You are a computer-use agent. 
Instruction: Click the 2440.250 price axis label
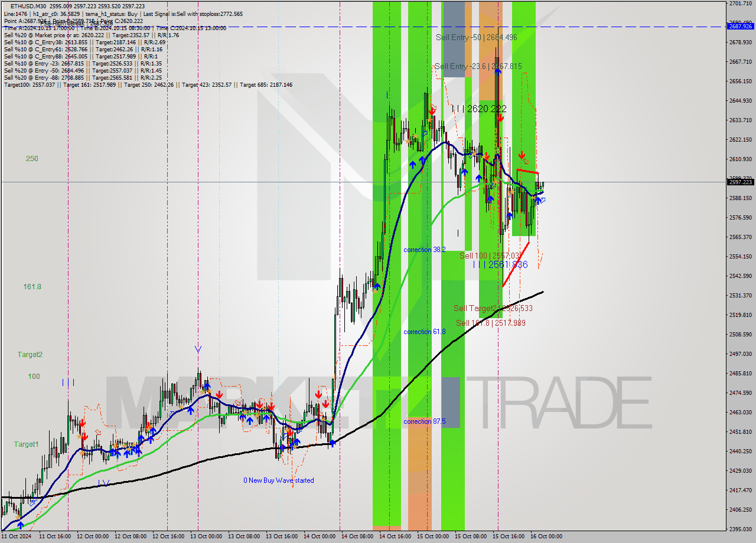tap(741, 452)
